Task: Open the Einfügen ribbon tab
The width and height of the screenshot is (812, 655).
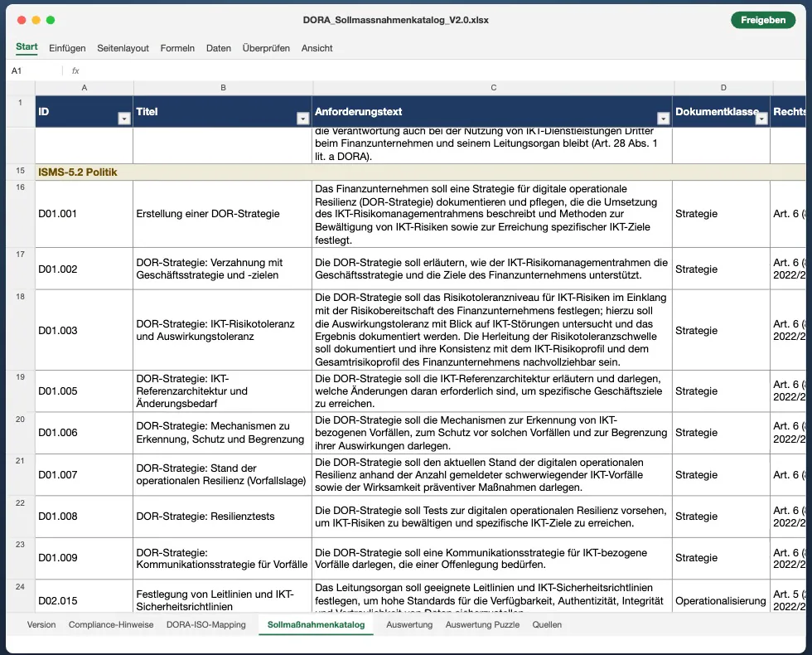Action: [67, 48]
